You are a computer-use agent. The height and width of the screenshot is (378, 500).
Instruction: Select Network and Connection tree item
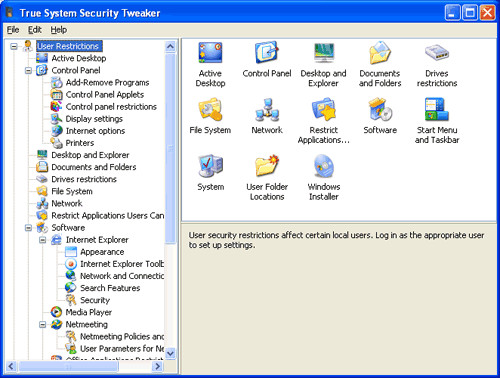(x=122, y=276)
